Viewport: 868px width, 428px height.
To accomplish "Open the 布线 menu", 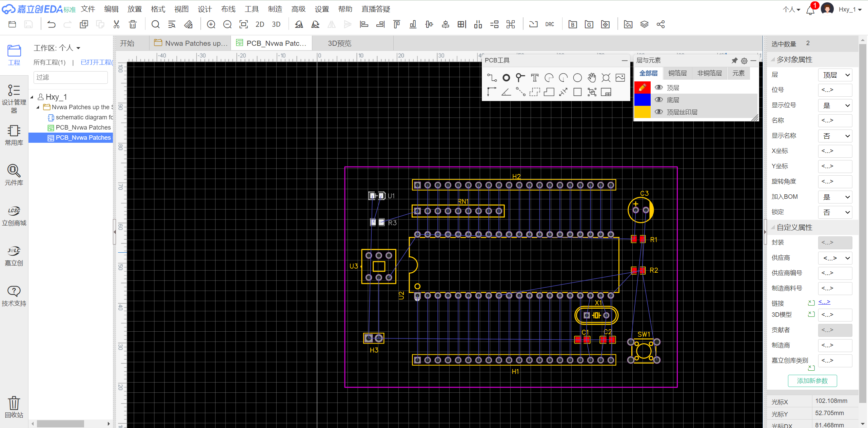I will coord(228,9).
